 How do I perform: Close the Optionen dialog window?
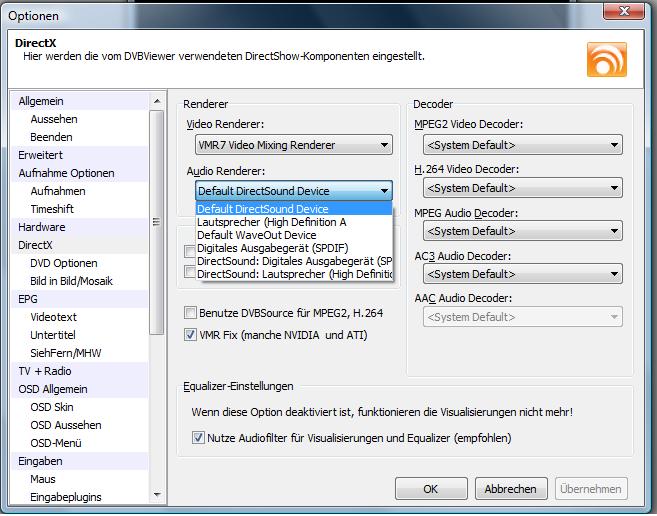coord(623,11)
